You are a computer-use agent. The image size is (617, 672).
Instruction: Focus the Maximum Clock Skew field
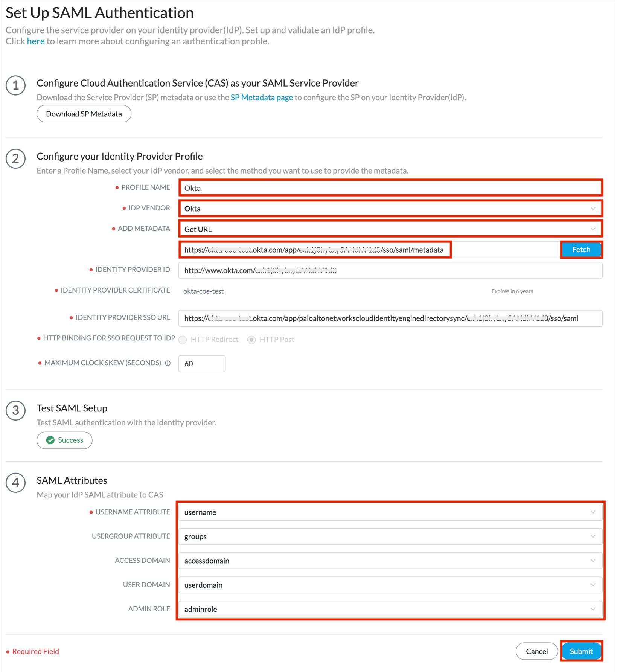(x=202, y=364)
